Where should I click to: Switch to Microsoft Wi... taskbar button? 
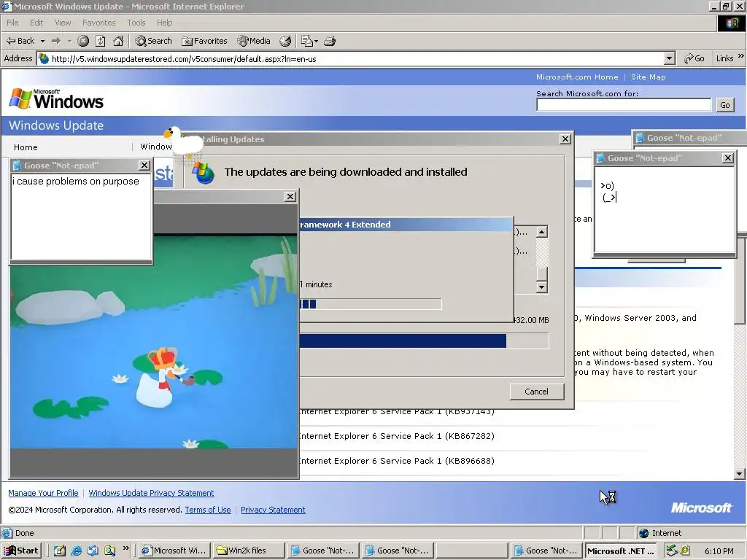[174, 551]
